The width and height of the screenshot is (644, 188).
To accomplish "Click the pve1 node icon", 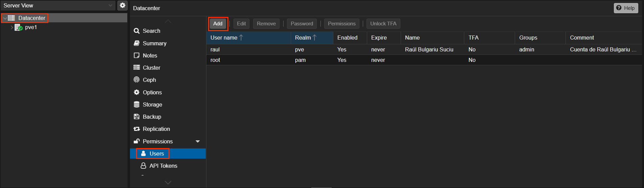I will coord(19,27).
